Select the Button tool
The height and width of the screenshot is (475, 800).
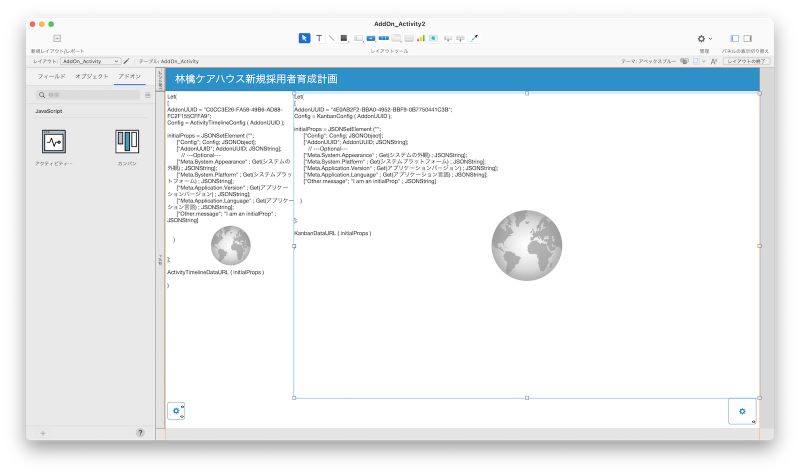[x=371, y=38]
